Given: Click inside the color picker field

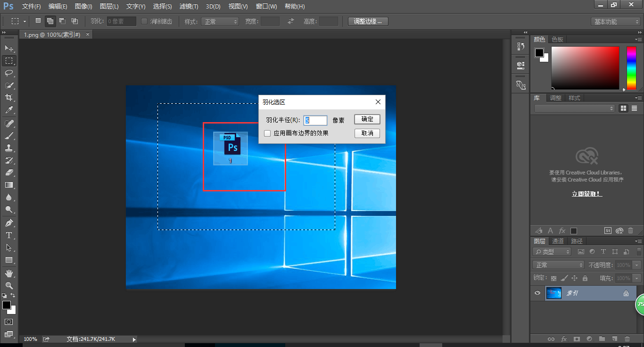Looking at the screenshot, I should pos(585,68).
